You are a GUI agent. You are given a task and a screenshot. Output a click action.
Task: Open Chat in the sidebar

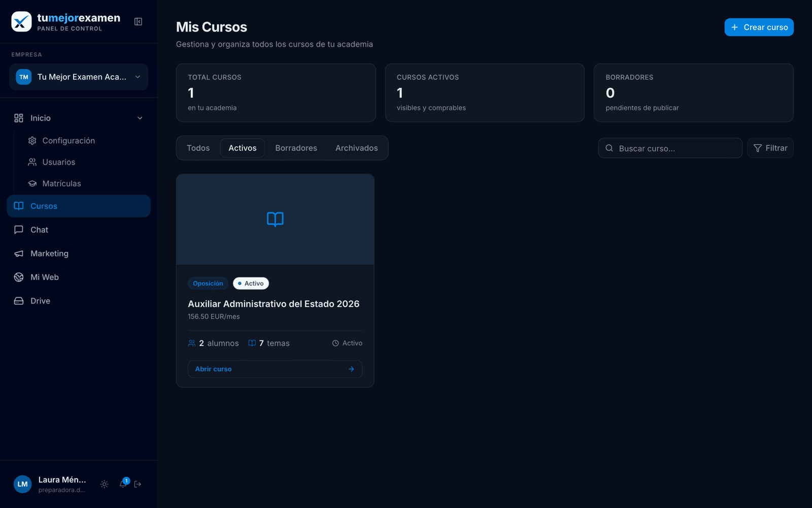pyautogui.click(x=79, y=230)
